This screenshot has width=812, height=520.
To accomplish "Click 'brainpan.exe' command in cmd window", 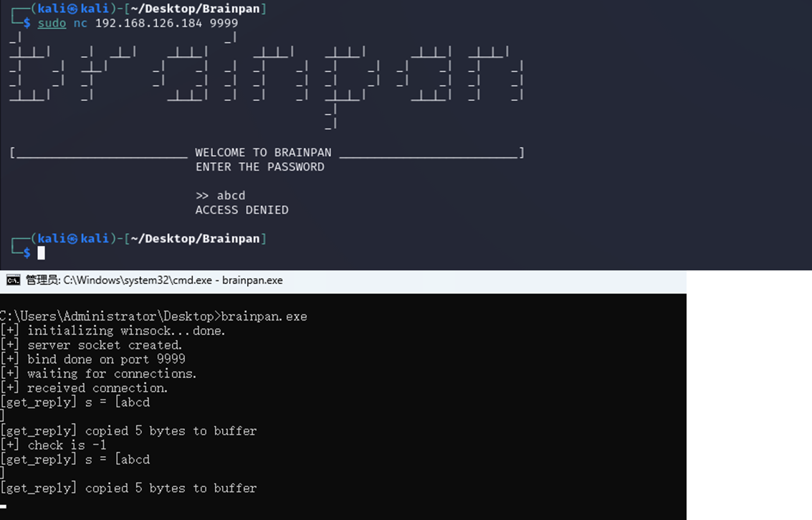I will [x=264, y=316].
